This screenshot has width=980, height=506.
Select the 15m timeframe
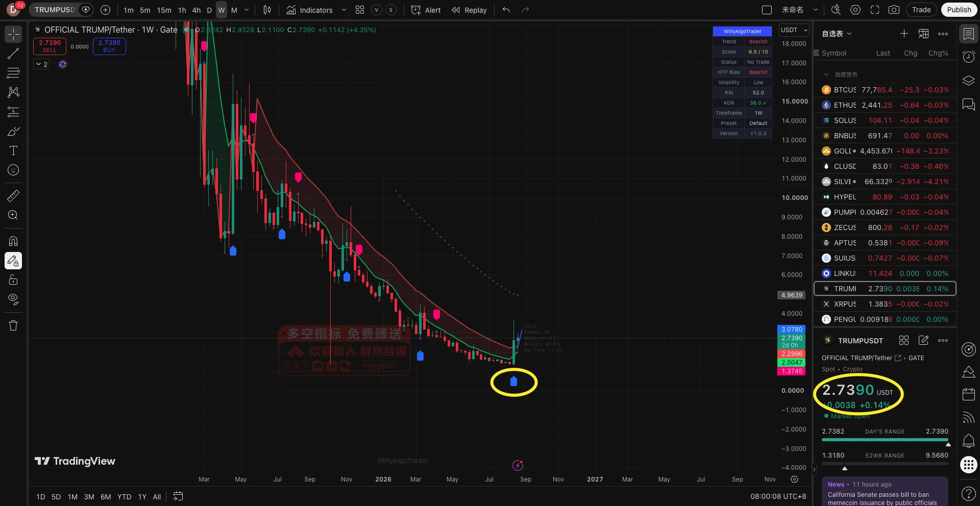point(164,10)
